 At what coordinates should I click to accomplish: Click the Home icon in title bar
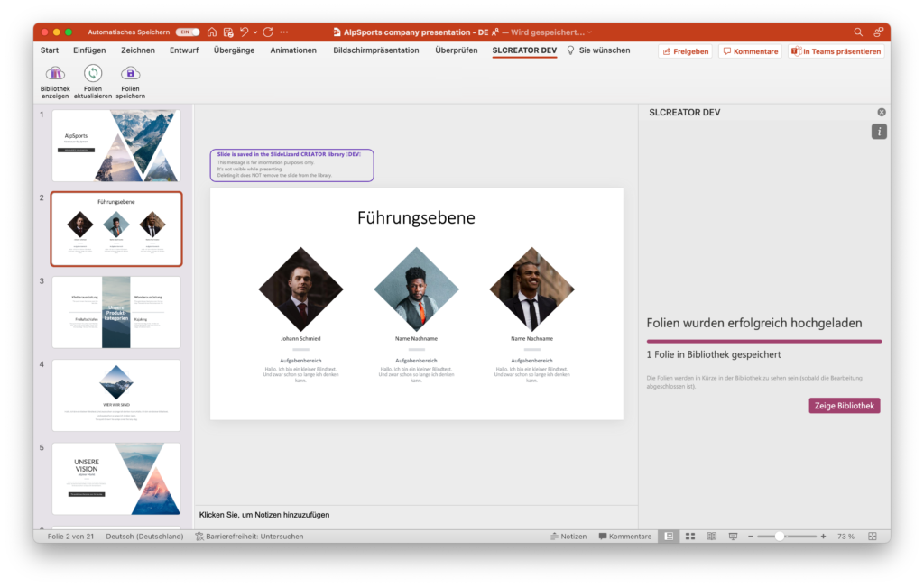212,32
